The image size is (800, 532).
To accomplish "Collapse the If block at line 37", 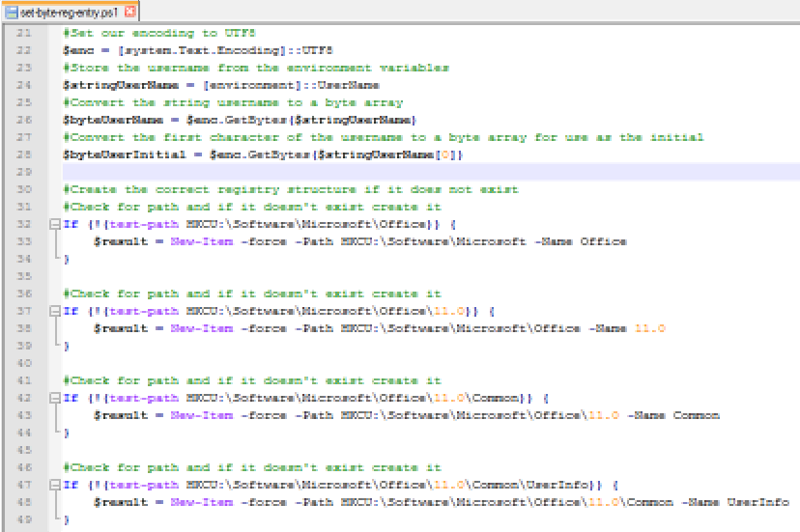I will click(54, 311).
